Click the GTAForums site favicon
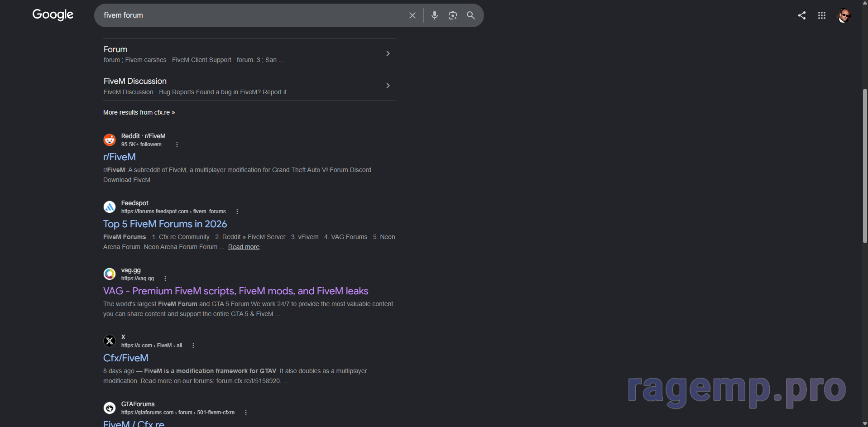Viewport: 868px width, 427px height. (110, 408)
